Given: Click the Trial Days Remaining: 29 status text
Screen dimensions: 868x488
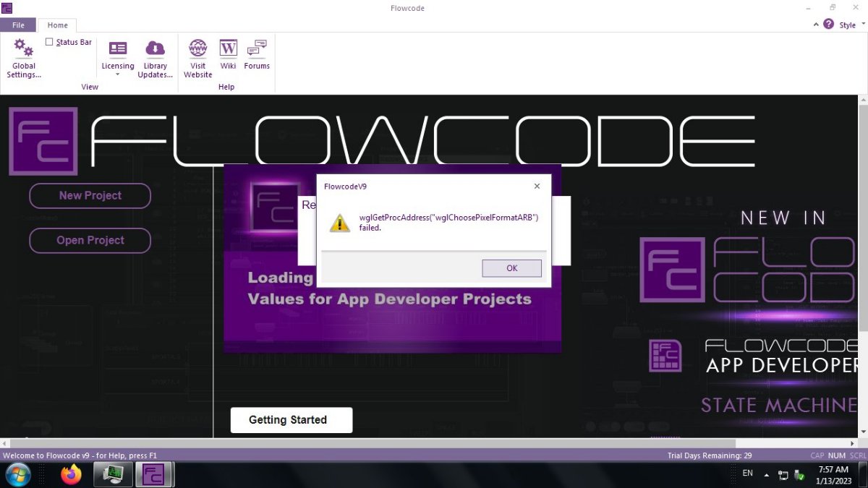Looking at the screenshot, I should 710,455.
